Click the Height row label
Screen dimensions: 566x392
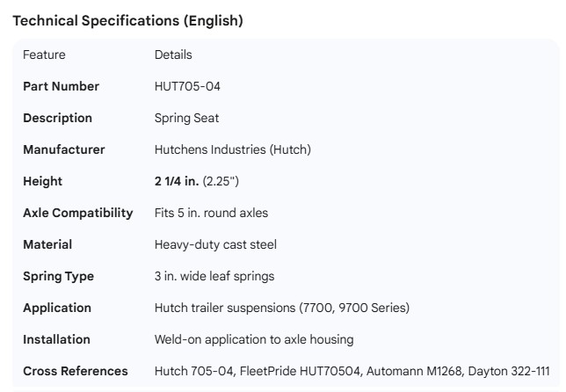coord(42,181)
